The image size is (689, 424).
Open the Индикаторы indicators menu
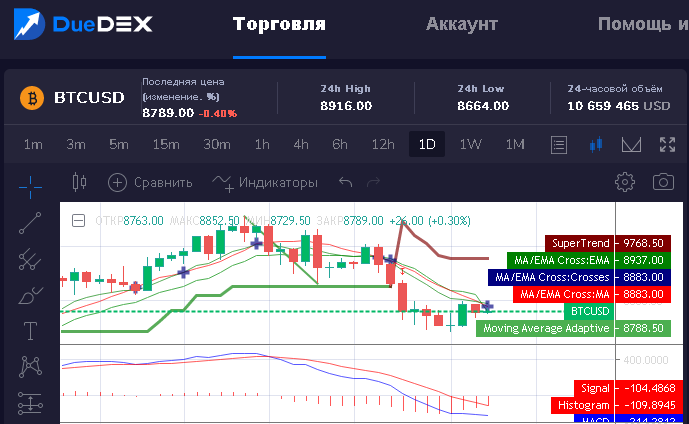coord(265,182)
